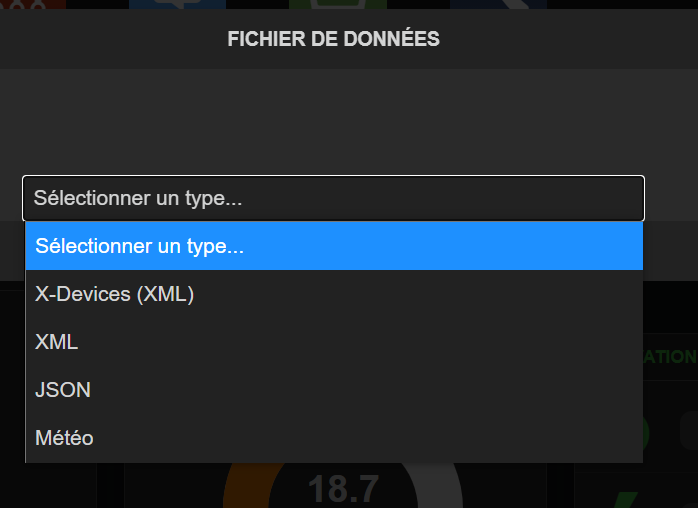Click the green checkmark at bottom right
The height and width of the screenshot is (508, 698).
pyautogui.click(x=628, y=497)
